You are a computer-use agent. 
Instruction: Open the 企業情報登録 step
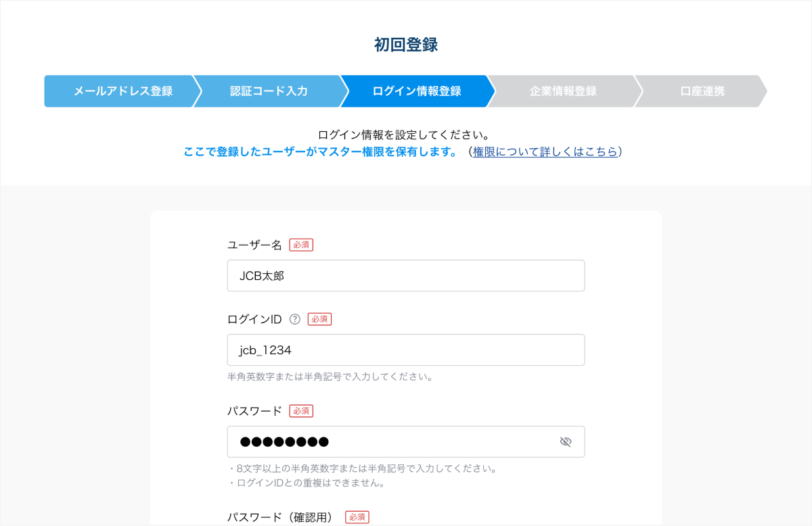(x=563, y=91)
